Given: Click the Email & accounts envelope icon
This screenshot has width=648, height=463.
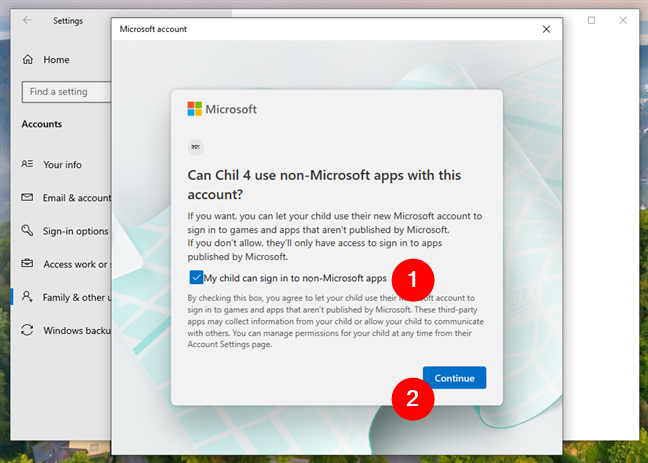Looking at the screenshot, I should tap(27, 198).
